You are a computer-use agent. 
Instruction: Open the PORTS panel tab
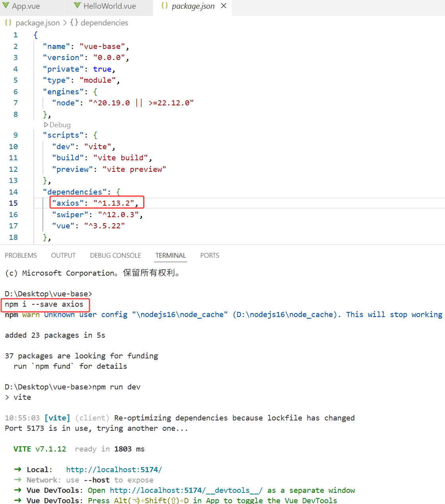(210, 255)
